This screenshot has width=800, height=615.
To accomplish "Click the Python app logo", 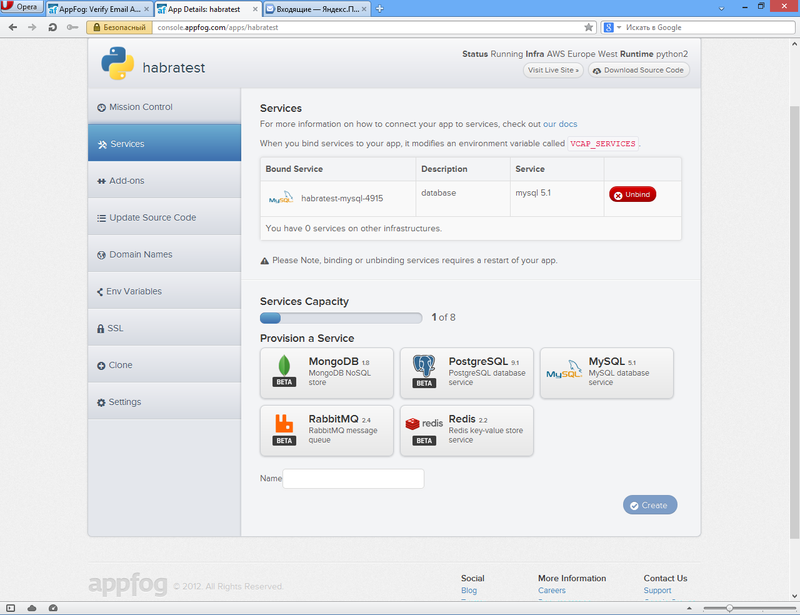I will (x=117, y=63).
